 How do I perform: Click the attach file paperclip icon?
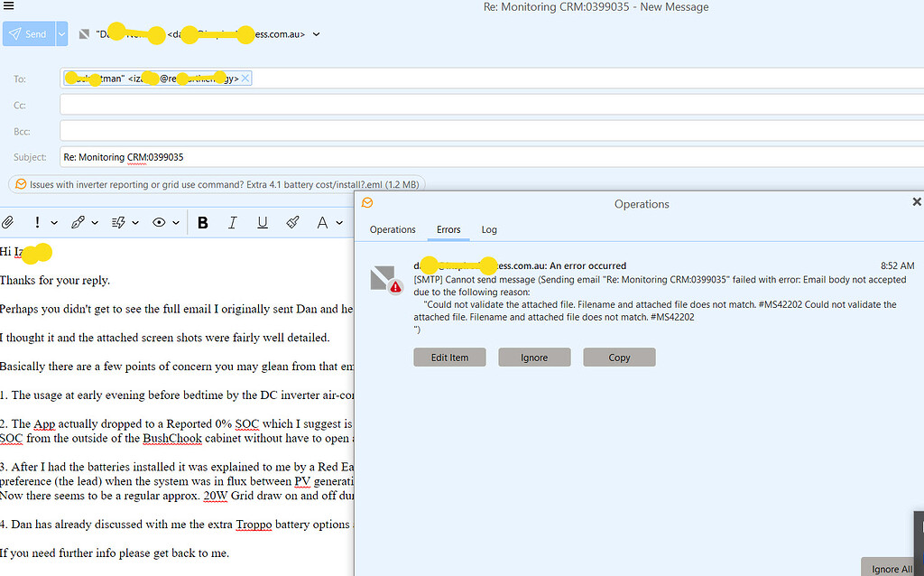pyautogui.click(x=7, y=222)
